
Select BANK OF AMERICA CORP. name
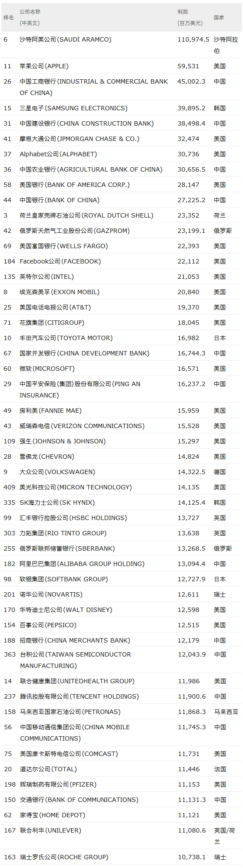pos(75,185)
